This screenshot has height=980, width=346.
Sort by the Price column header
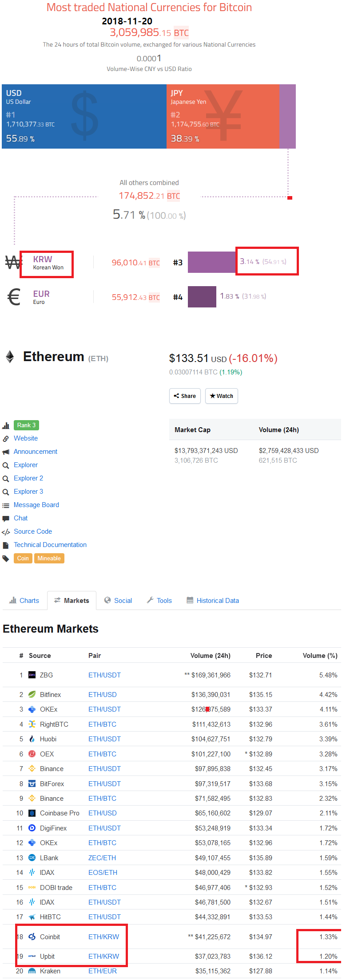click(264, 655)
